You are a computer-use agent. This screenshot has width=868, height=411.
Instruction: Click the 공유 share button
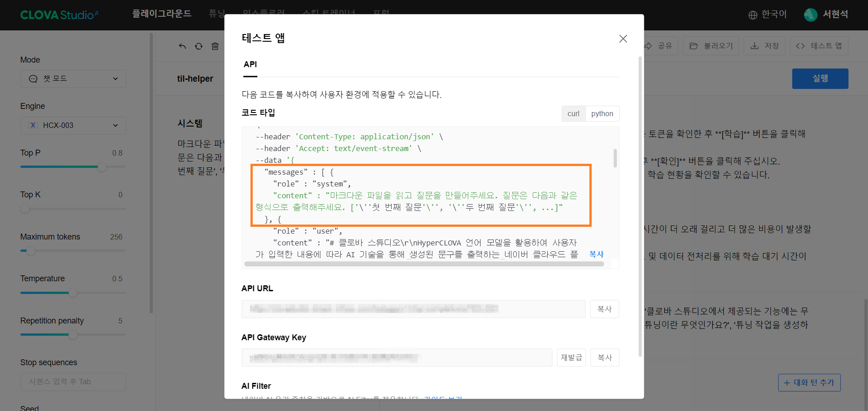coord(660,46)
